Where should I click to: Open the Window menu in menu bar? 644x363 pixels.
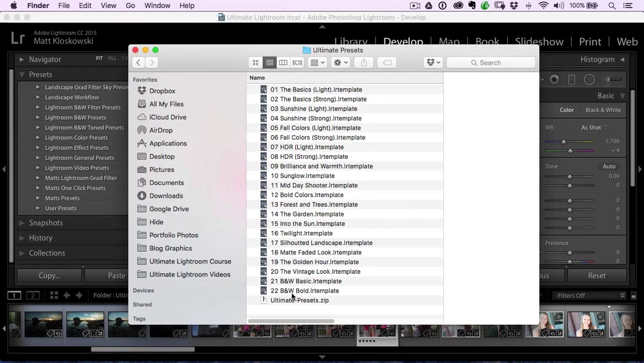157,5
